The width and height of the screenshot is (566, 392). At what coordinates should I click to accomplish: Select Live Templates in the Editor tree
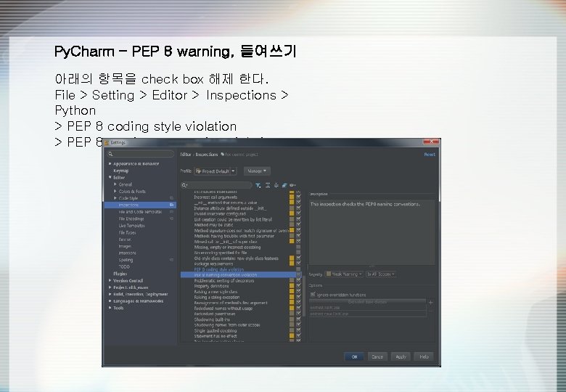tap(131, 226)
